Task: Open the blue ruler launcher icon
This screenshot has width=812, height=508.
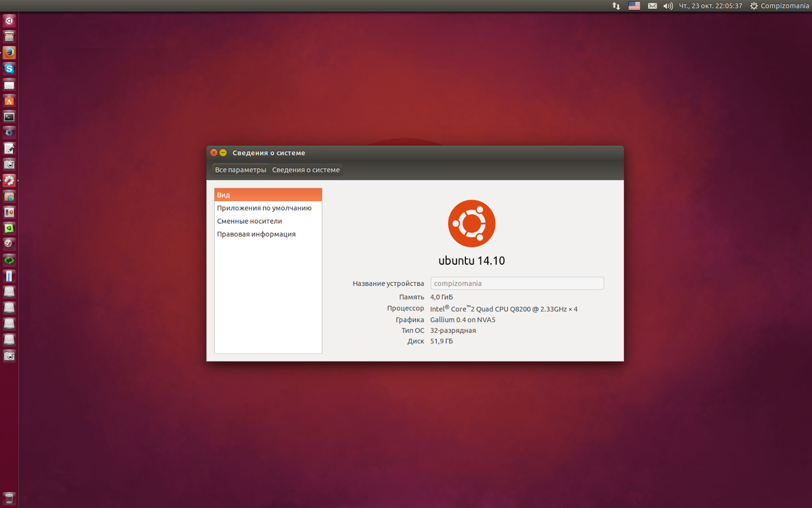Action: tap(9, 276)
